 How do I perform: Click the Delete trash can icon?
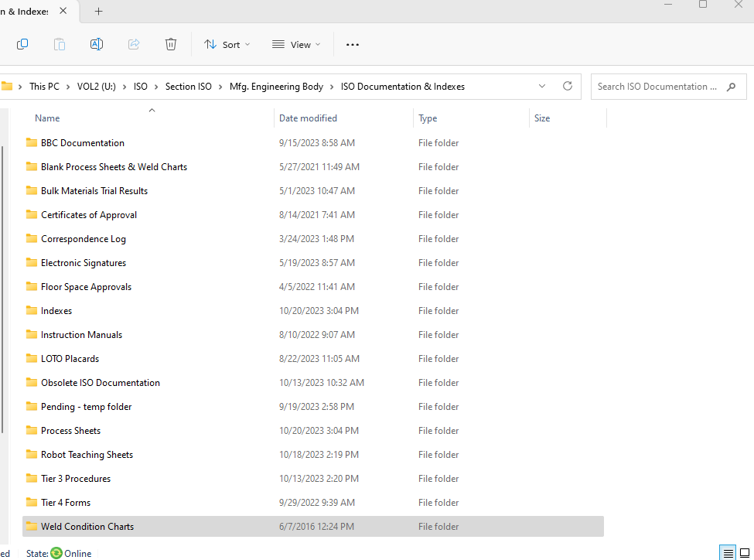click(171, 44)
